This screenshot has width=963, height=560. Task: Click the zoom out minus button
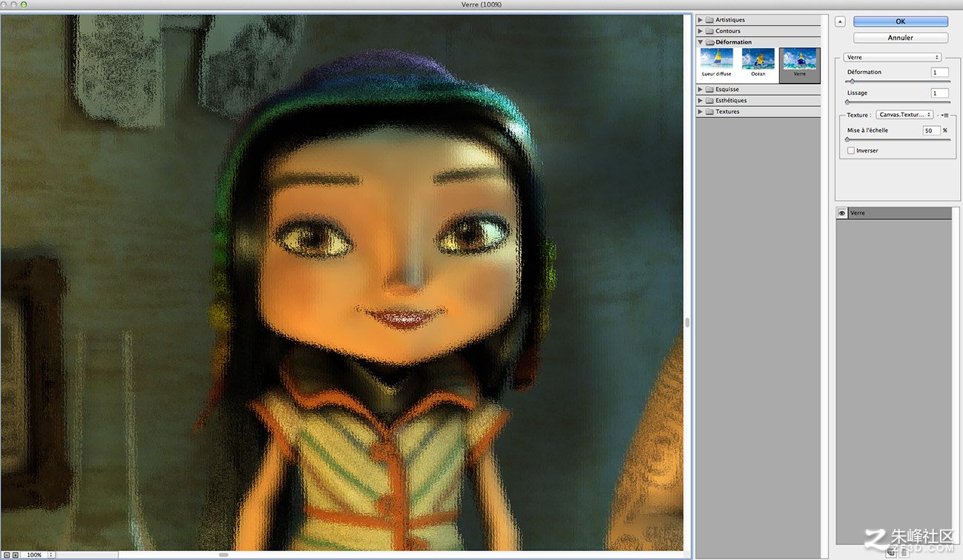click(6, 555)
